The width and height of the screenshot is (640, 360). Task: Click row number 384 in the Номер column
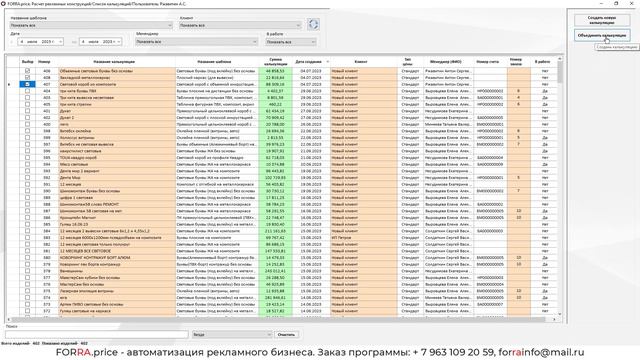[47, 231]
